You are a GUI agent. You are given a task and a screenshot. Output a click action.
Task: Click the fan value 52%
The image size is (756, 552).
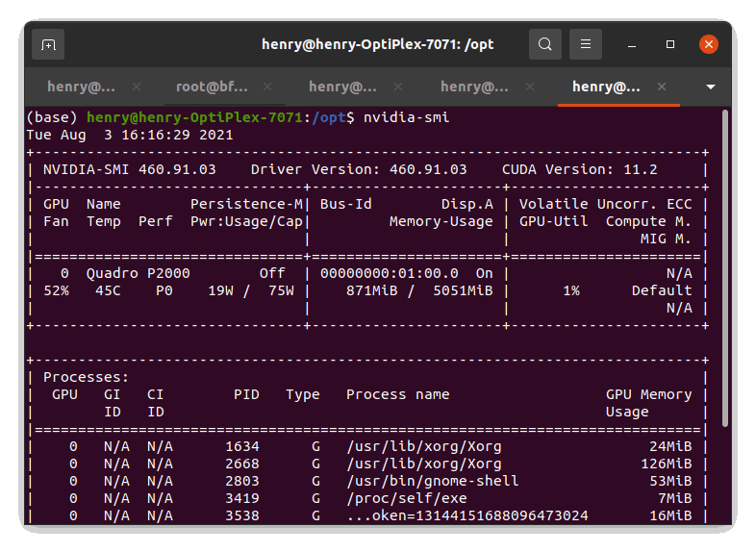pyautogui.click(x=57, y=291)
